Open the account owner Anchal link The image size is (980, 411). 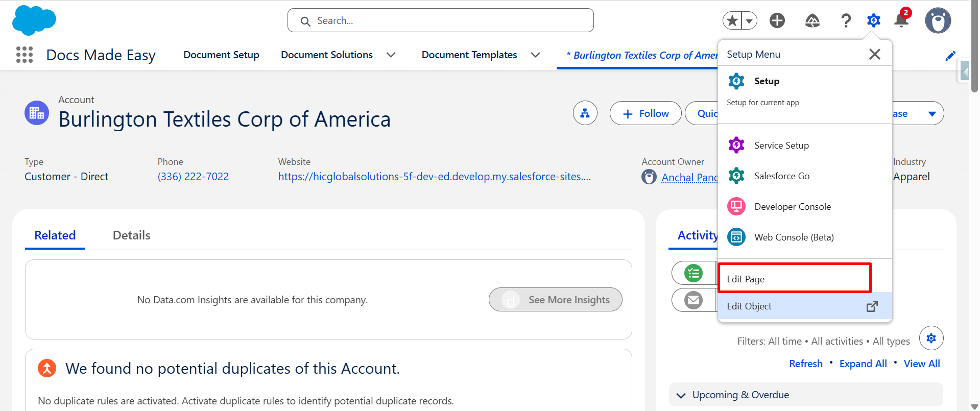click(689, 177)
